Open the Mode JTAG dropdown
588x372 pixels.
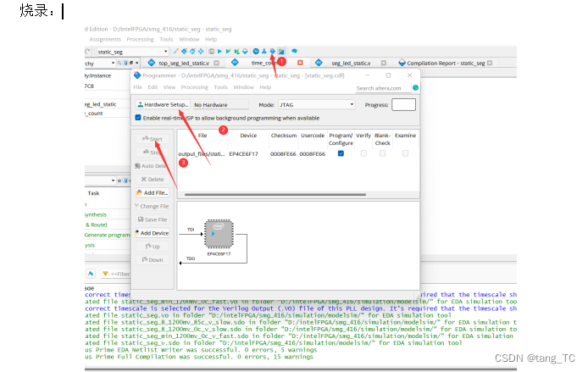(317, 104)
